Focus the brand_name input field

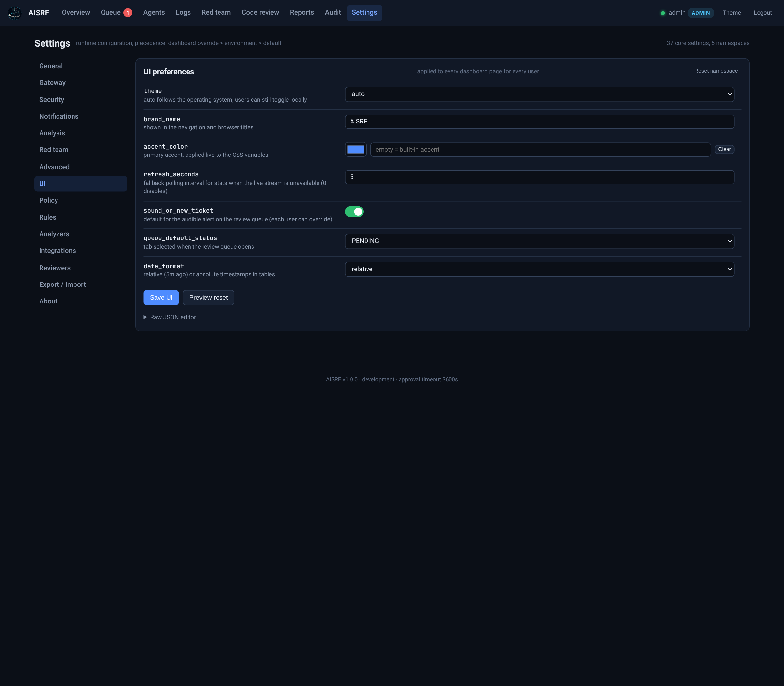(539, 122)
